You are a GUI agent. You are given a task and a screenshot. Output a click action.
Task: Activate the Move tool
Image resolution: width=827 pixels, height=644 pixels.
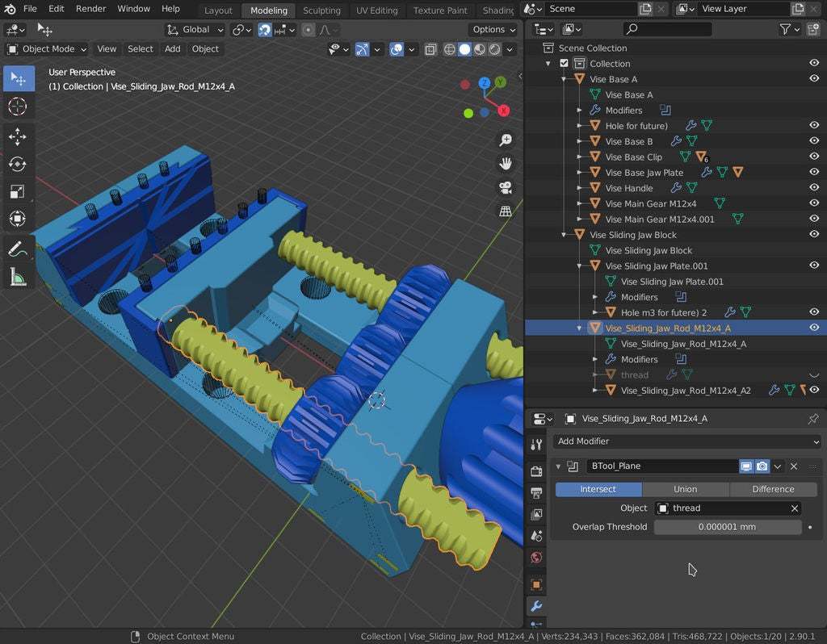[18, 137]
